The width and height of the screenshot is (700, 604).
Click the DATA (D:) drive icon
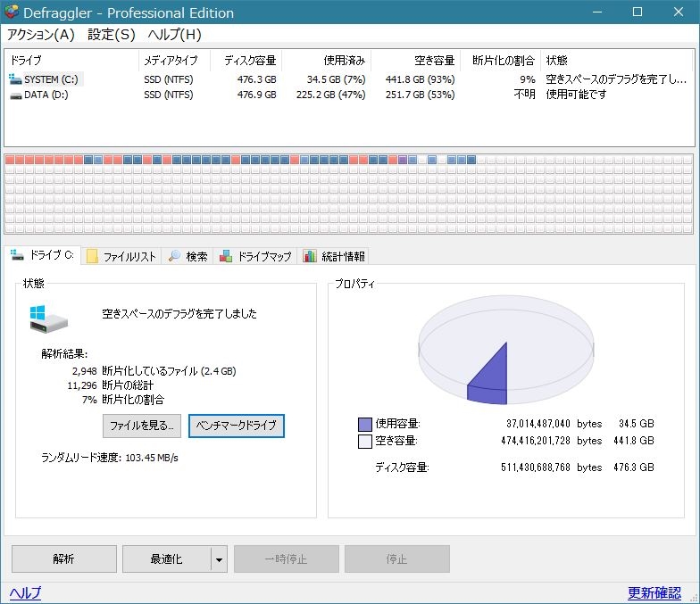(x=16, y=95)
